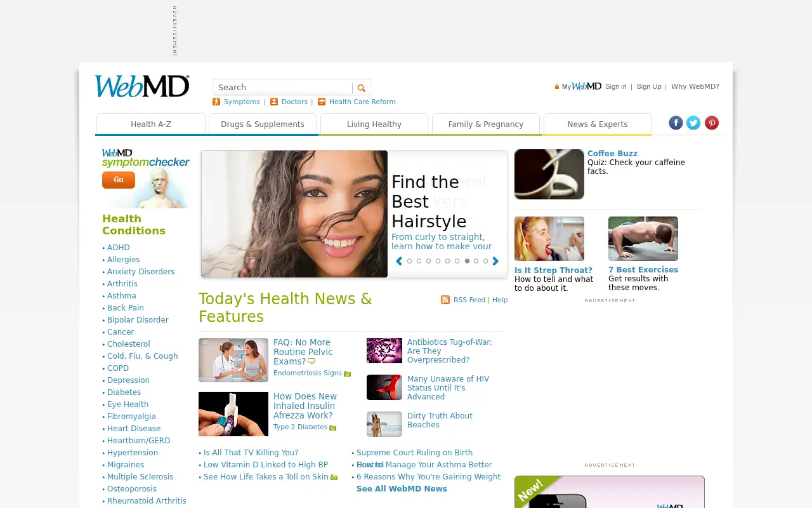Click the orange search magnifier button
Image resolution: width=812 pixels, height=508 pixels.
pos(361,88)
